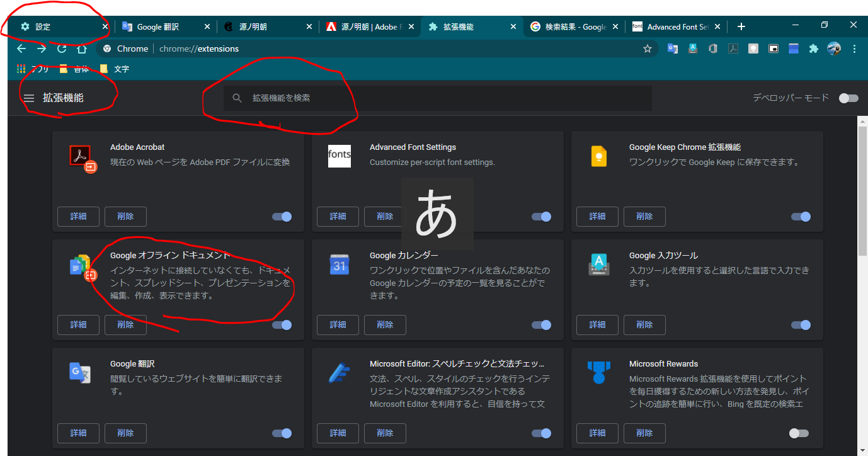Open the Google Calendar toolbar extension icon
Viewport: 868px width, 456px height.
coord(793,48)
